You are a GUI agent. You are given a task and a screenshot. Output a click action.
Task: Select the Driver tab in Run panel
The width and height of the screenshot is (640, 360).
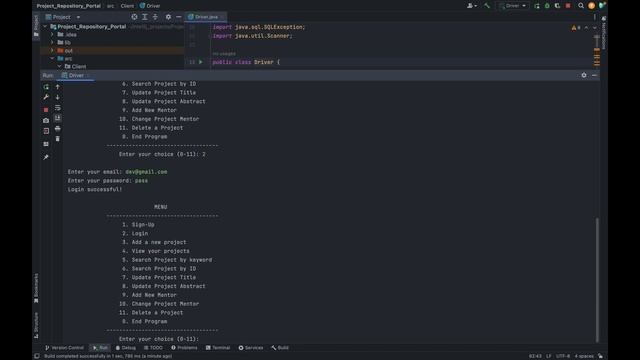[x=76, y=76]
